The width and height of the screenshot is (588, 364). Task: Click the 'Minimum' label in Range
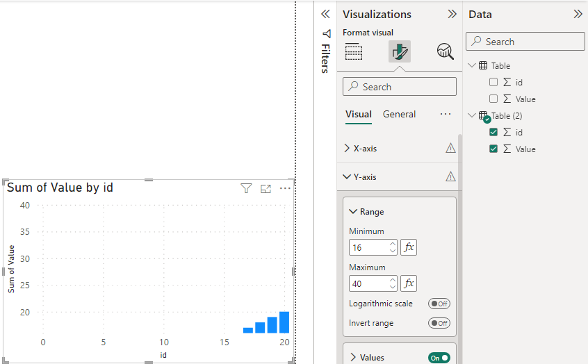coord(366,231)
